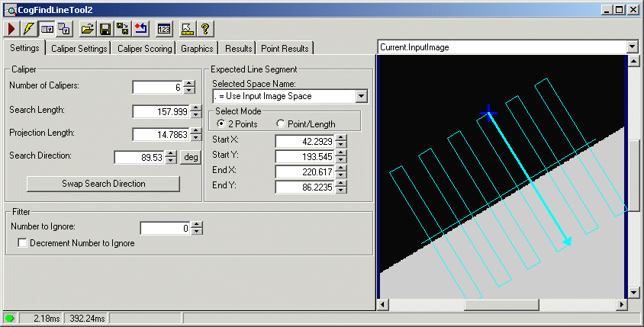Click the deg unit button
This screenshot has height=327, width=644.
[191, 158]
